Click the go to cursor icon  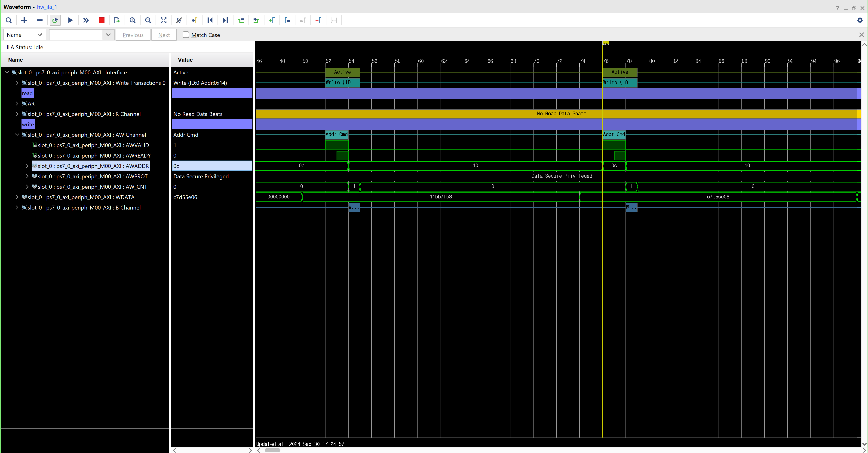pyautogui.click(x=194, y=20)
